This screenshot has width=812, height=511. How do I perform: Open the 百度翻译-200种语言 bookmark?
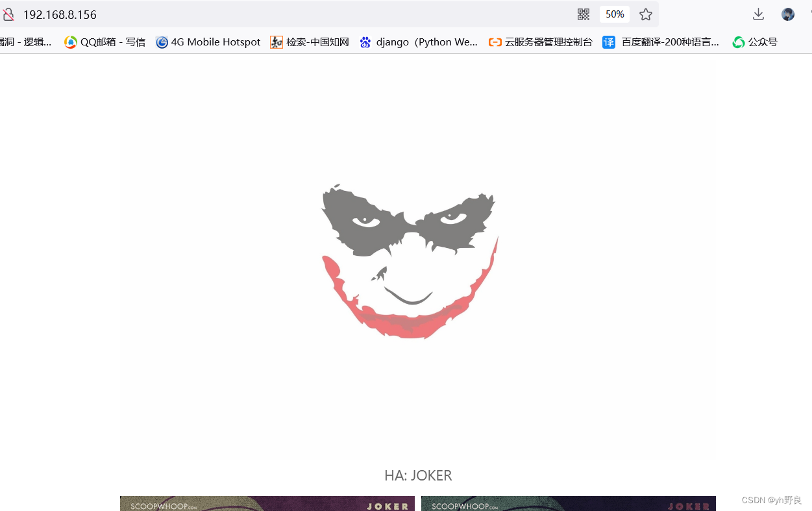tap(661, 42)
